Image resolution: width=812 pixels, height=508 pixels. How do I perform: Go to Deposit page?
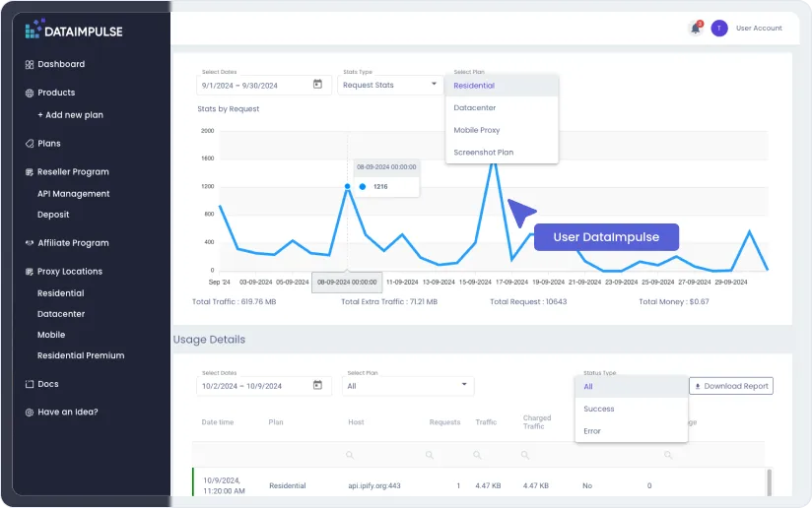[x=53, y=215]
